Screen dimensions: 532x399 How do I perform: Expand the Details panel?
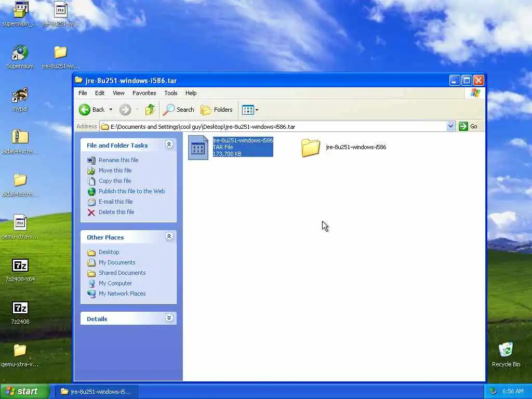(x=169, y=318)
